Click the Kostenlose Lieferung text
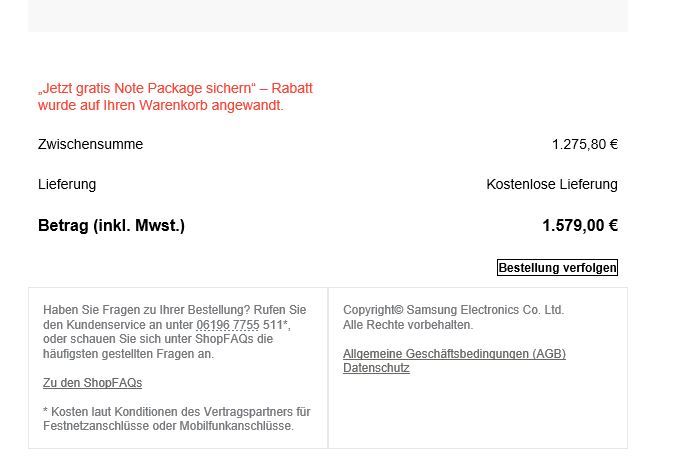This screenshot has height=467, width=679. [552, 184]
